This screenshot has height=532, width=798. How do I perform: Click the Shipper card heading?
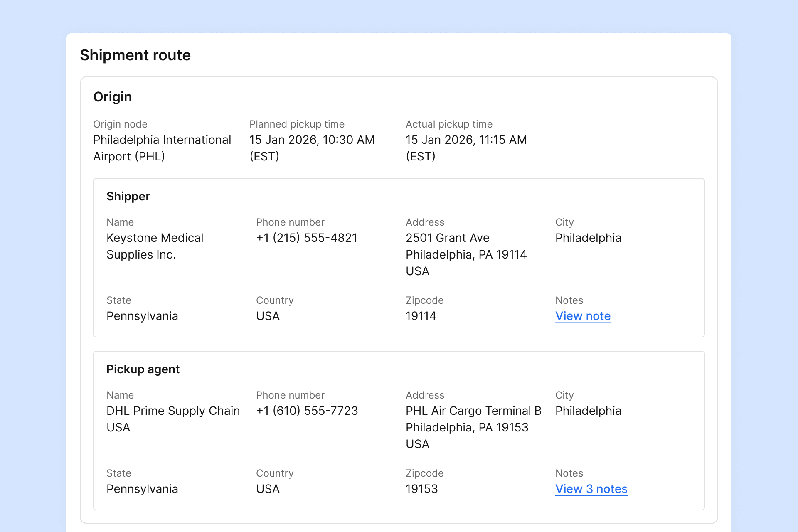coord(128,196)
